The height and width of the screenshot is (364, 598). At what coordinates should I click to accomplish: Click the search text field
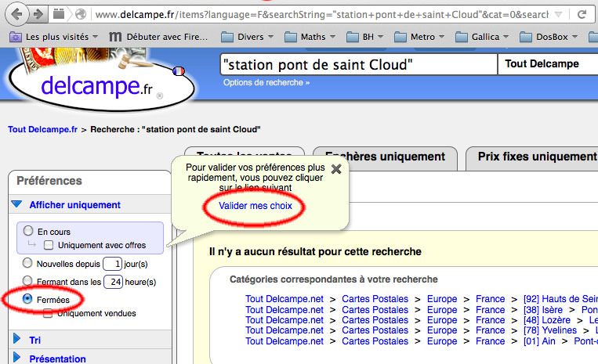click(358, 65)
